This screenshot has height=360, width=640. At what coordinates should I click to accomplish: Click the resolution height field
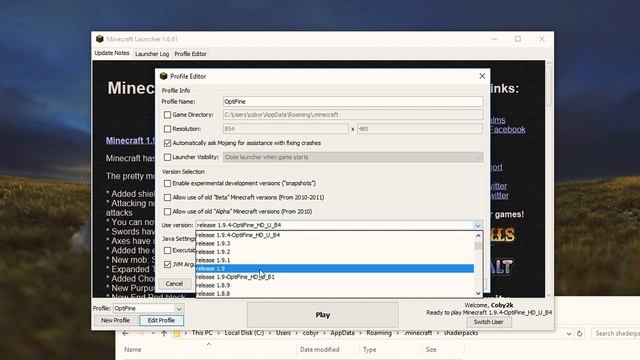click(x=420, y=129)
